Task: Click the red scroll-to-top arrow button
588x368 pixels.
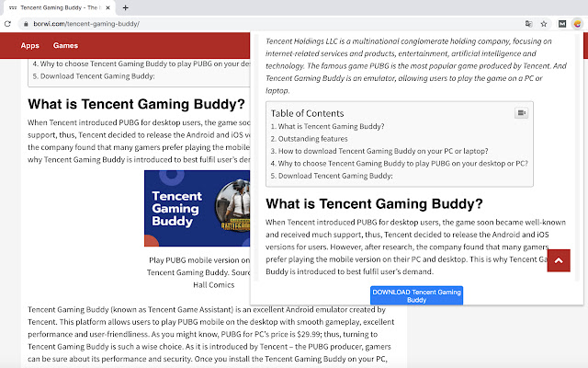Action: 559,260
